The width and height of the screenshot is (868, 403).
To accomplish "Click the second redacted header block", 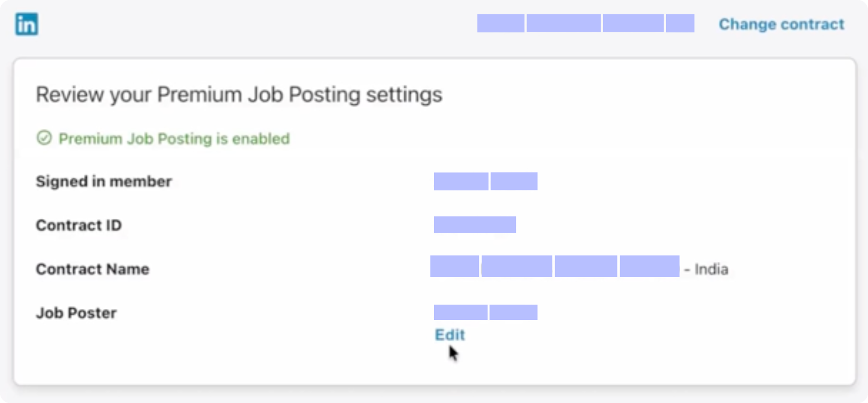I will tap(563, 24).
